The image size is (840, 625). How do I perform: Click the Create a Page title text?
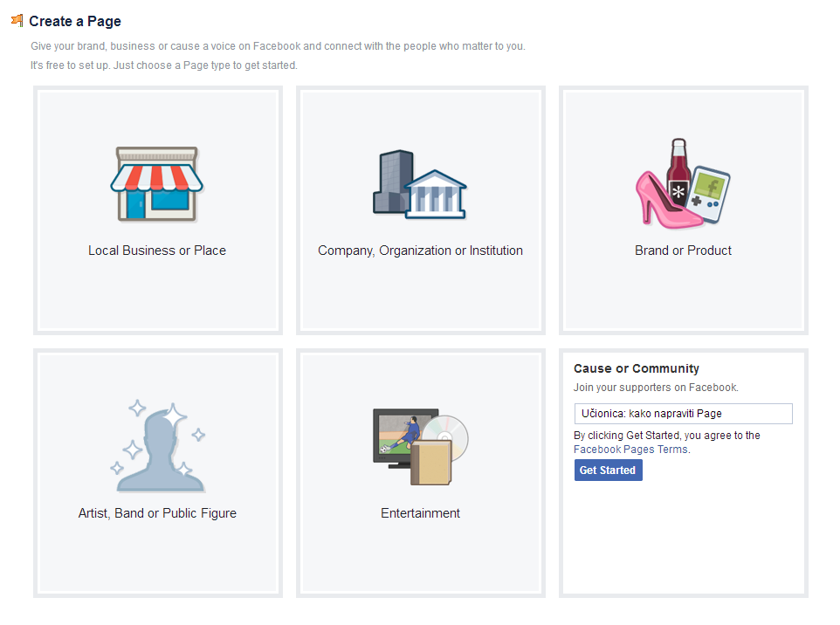pos(75,21)
